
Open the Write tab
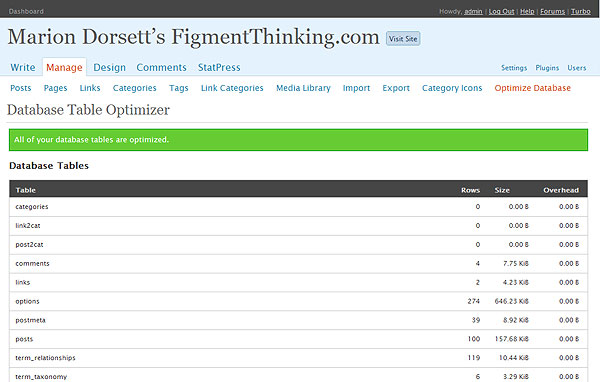(x=23, y=67)
